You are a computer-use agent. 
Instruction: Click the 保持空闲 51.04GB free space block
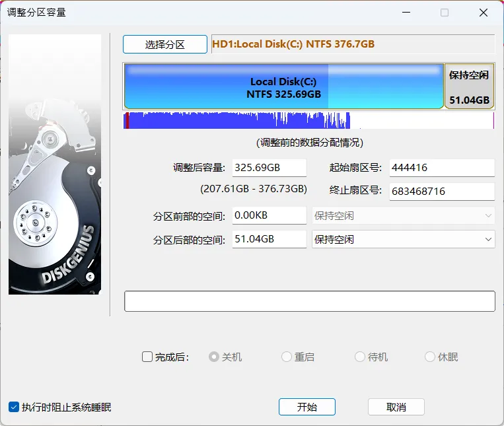coord(469,87)
